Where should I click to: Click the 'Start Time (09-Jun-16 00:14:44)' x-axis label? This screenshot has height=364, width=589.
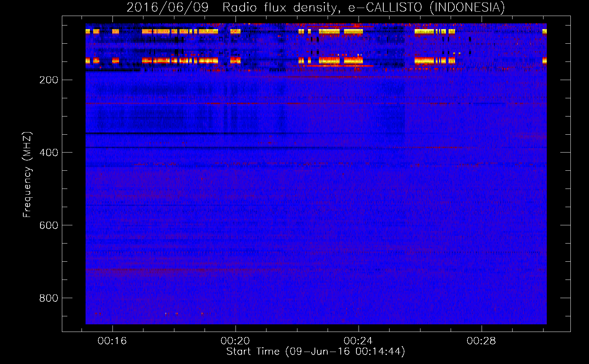316,352
